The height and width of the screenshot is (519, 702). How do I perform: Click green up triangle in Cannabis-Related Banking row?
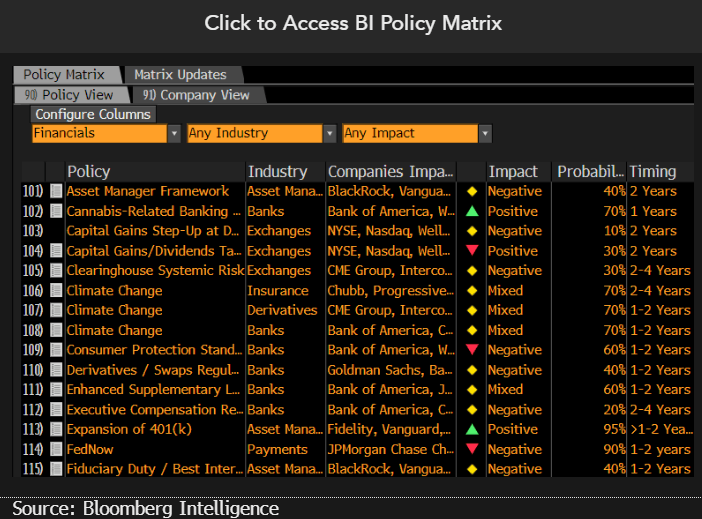(472, 211)
